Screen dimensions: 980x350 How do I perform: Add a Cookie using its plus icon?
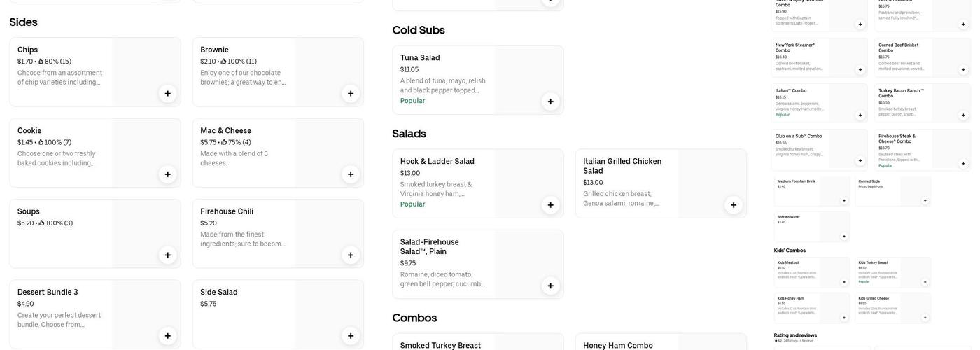[167, 174]
